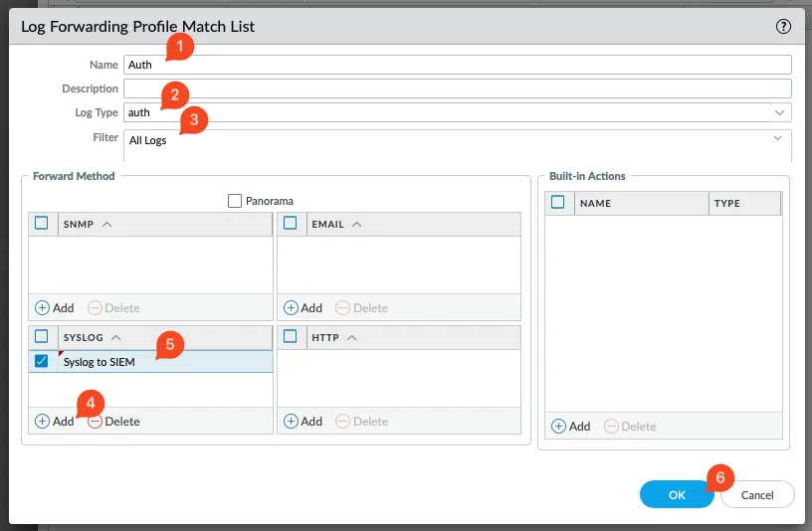This screenshot has height=531, width=812.
Task: Expand the Filter dropdown arrow
Action: tap(777, 139)
